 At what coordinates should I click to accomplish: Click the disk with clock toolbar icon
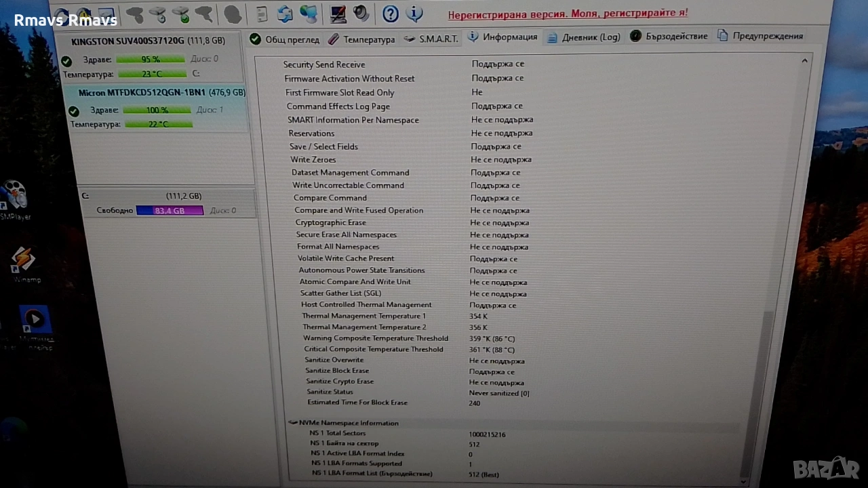click(x=157, y=14)
